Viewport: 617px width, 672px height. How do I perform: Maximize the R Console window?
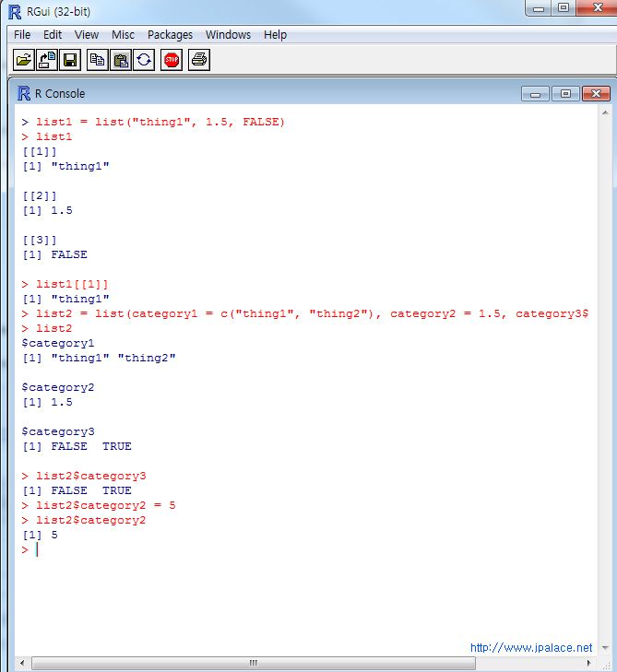click(565, 93)
